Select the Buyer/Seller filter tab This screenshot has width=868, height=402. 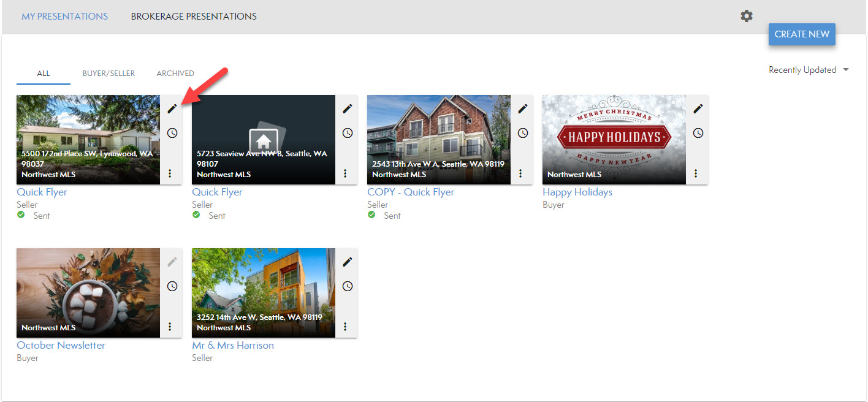(x=108, y=74)
